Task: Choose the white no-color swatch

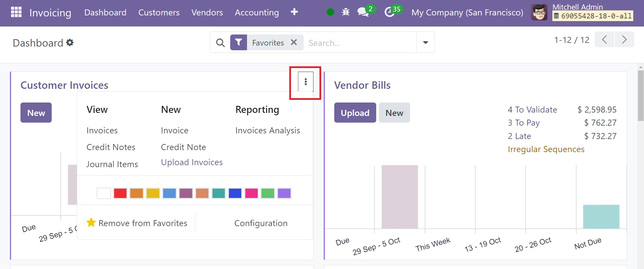Action: click(x=104, y=193)
